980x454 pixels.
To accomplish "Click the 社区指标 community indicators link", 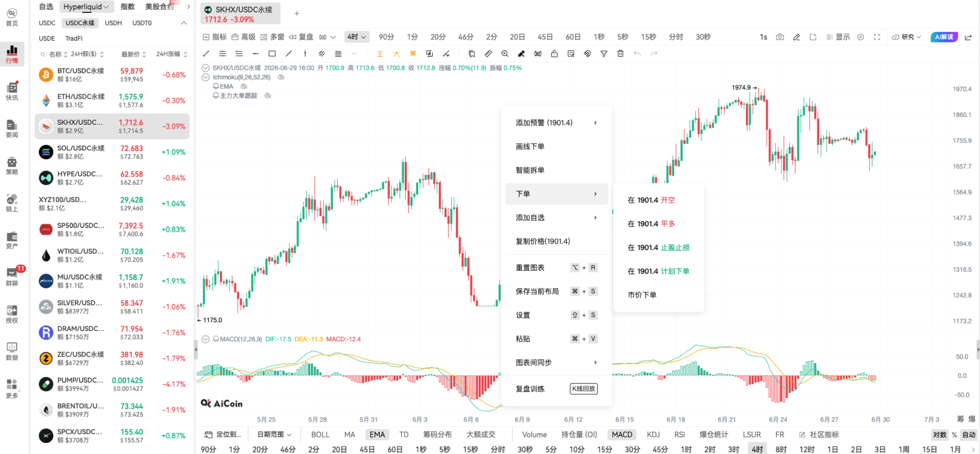I will 819,434.
